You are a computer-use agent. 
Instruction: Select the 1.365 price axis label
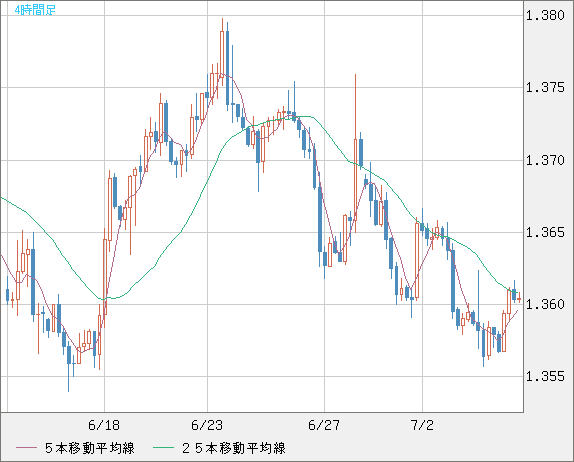(x=545, y=232)
